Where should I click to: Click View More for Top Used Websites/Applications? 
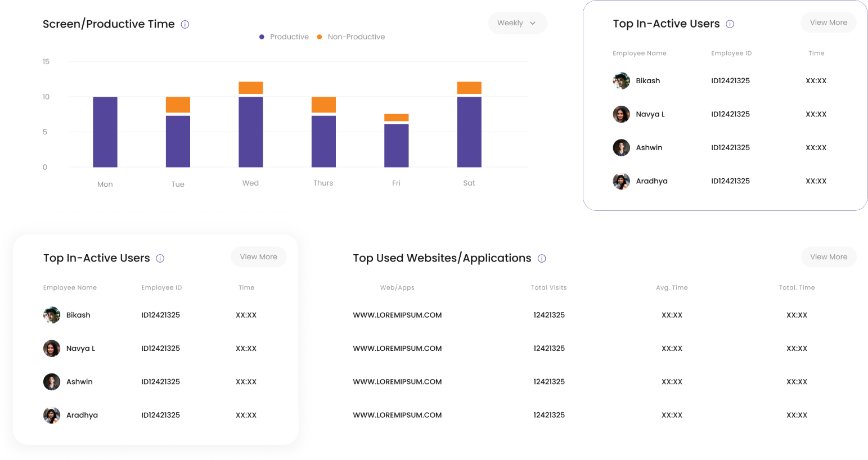click(x=829, y=257)
